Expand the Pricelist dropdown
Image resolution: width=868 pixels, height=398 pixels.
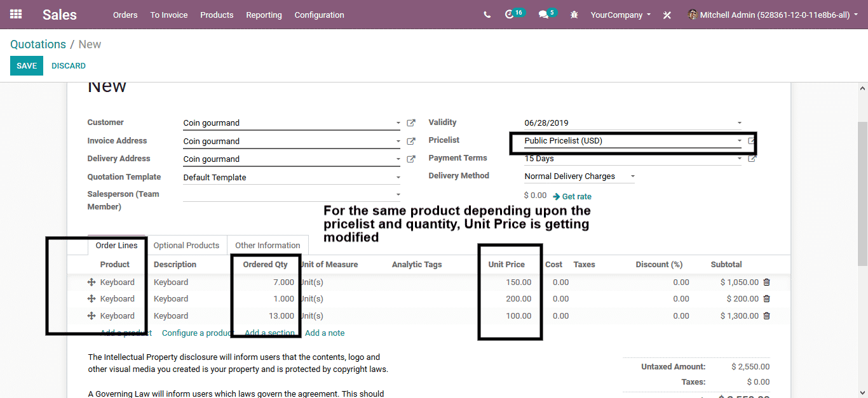pos(739,141)
